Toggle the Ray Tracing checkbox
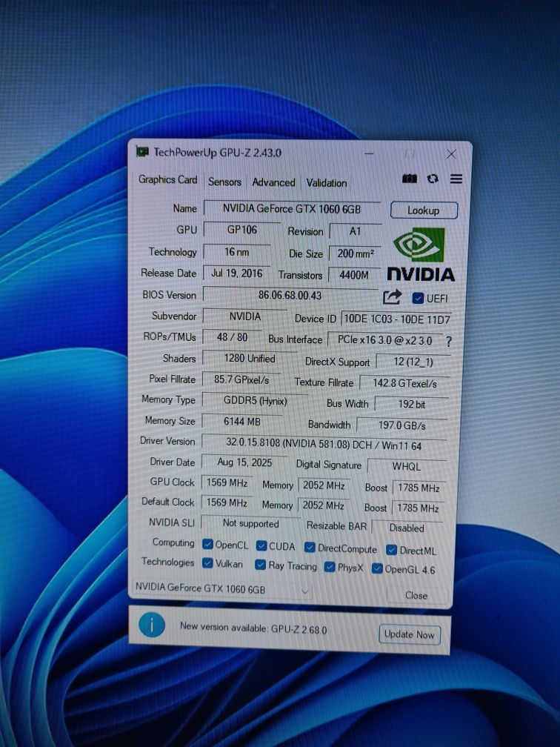Viewport: 560px width, 747px height. click(260, 565)
